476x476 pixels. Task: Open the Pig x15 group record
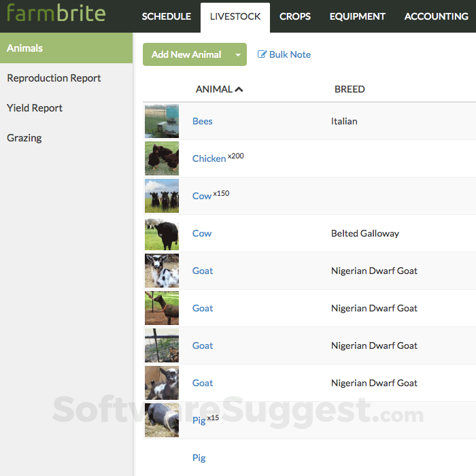point(199,420)
